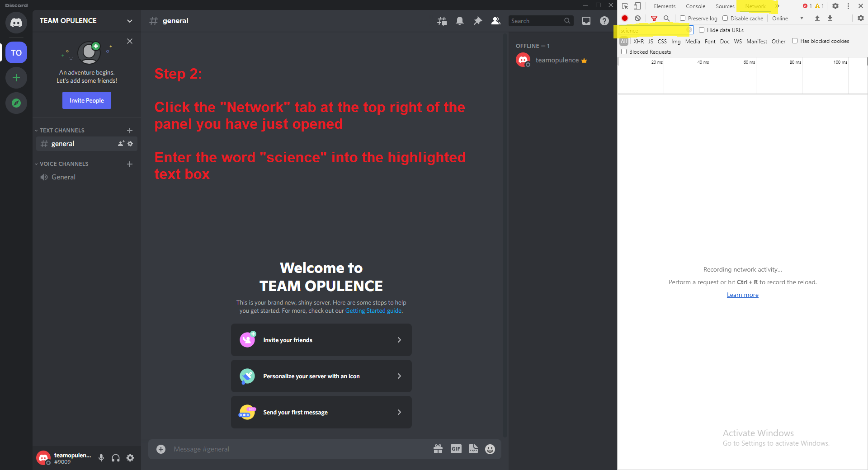
Task: Create voice channel plus button
Action: click(x=130, y=164)
